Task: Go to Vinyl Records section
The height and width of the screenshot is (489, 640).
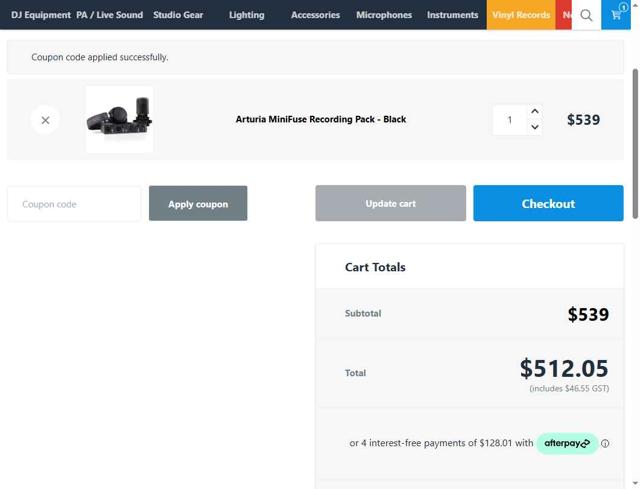Action: (x=521, y=15)
